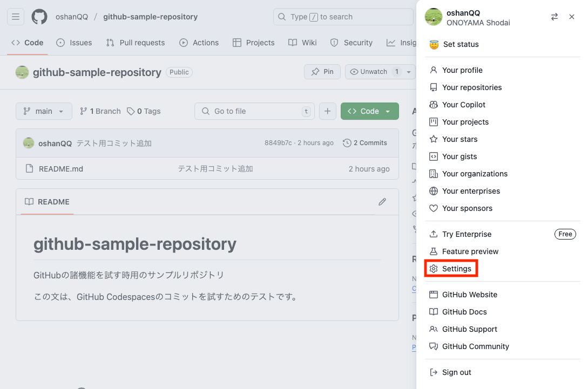Screen dimensions: 588x389
Task: Open the README.md file
Action: [x=61, y=169]
